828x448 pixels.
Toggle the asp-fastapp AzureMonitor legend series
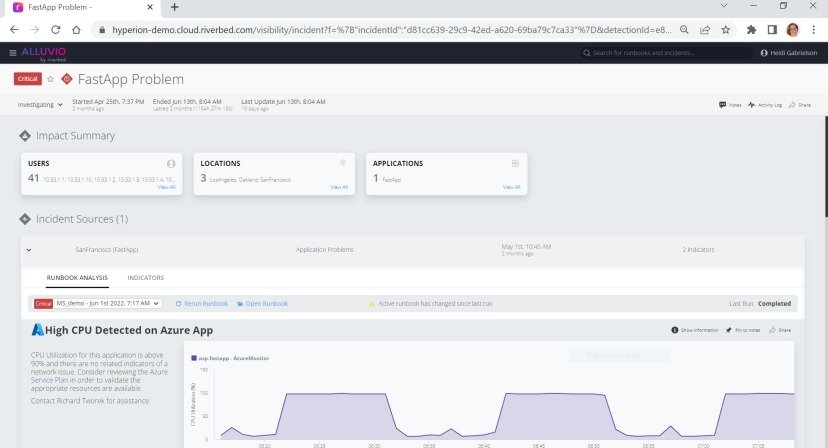pyautogui.click(x=225, y=356)
